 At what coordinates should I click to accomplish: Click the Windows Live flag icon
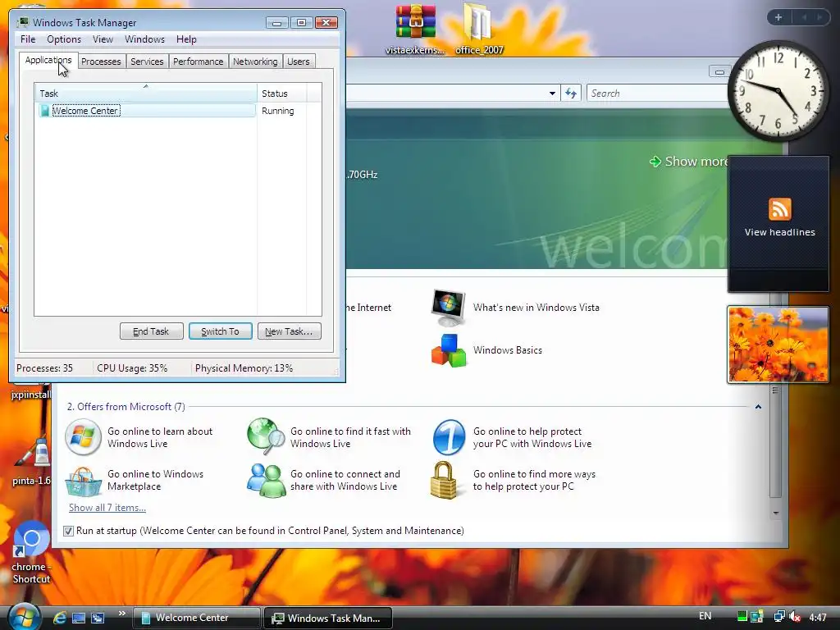click(83, 437)
